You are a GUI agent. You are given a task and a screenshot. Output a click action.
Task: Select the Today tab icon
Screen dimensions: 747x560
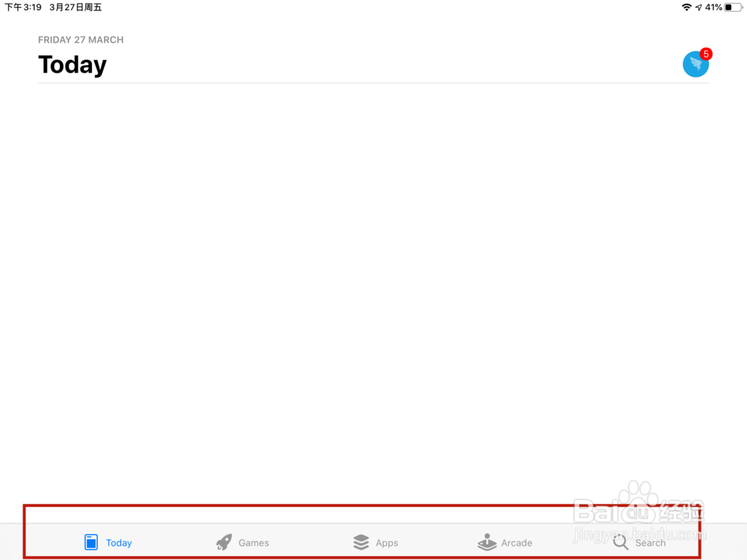pyautogui.click(x=91, y=542)
